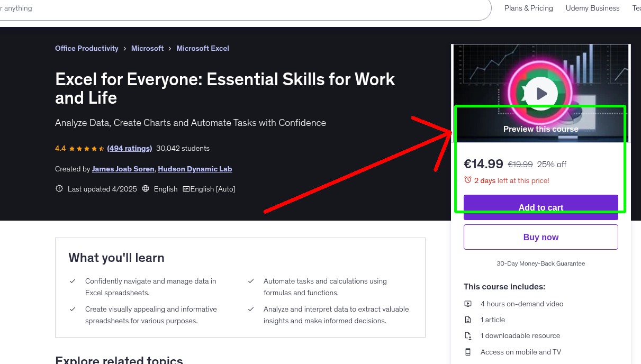Add the course to cart
Viewport: 641px width, 364px height.
(540, 207)
